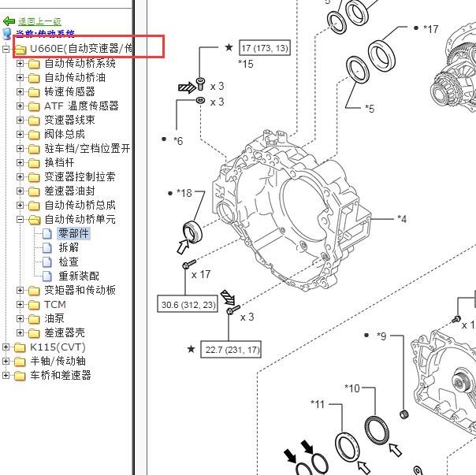This screenshot has height=475, width=476.
Task: Open the 重新装配 page
Action: coord(79,276)
